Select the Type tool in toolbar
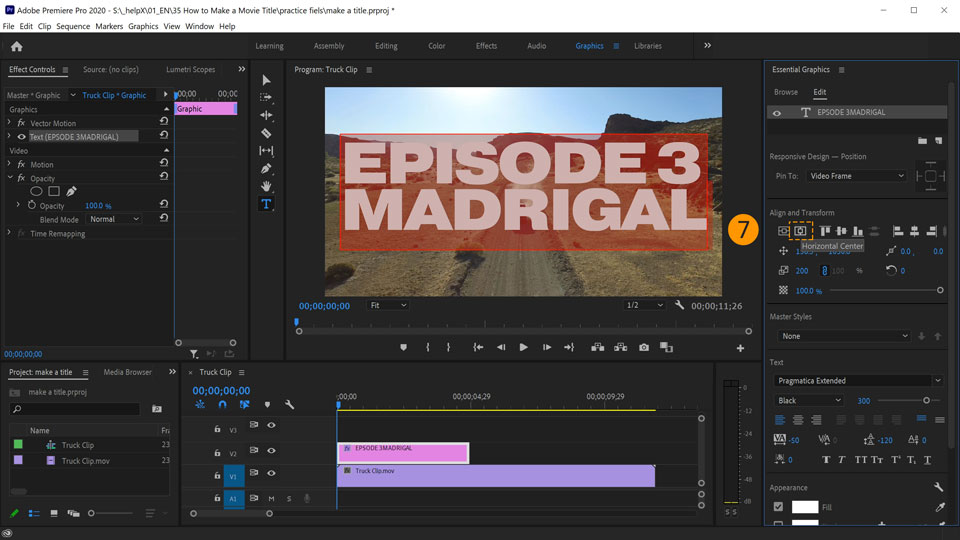Image resolution: width=960 pixels, height=540 pixels. pos(266,204)
